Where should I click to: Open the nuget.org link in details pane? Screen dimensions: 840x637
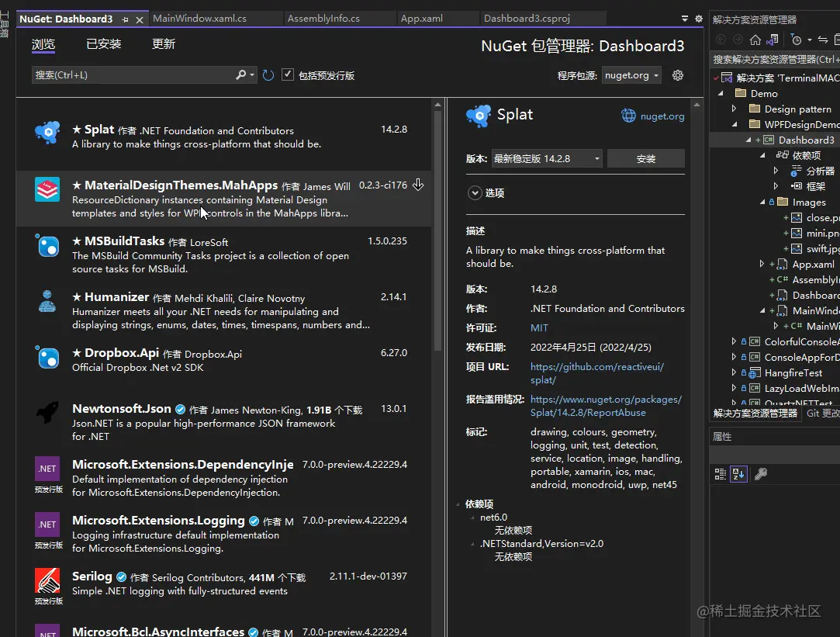click(x=662, y=116)
